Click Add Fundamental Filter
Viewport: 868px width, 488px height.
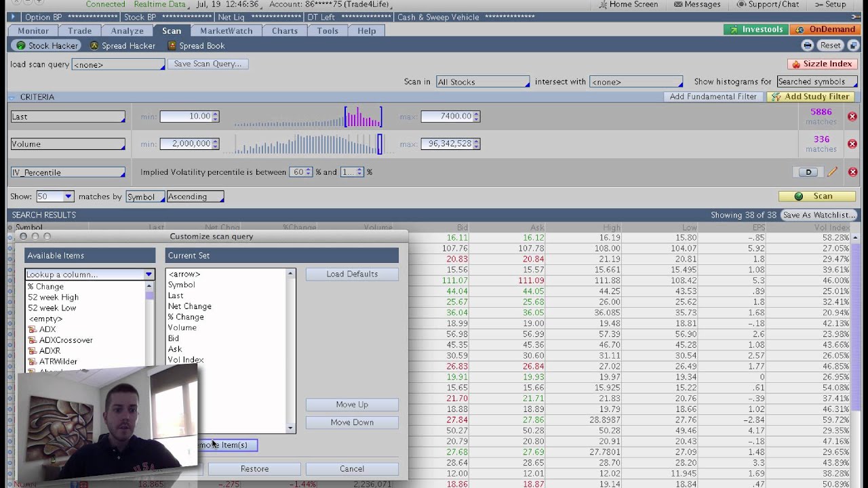(713, 97)
